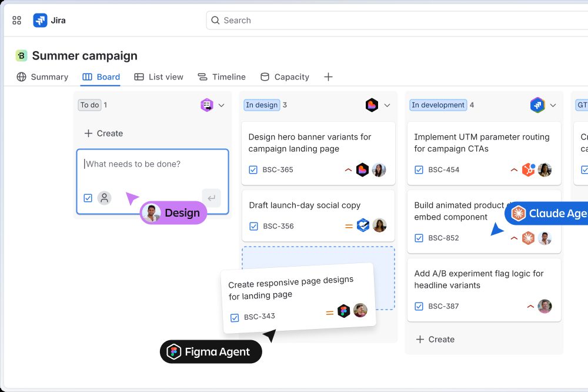Select the Board tab
The height and width of the screenshot is (392, 588).
101,77
